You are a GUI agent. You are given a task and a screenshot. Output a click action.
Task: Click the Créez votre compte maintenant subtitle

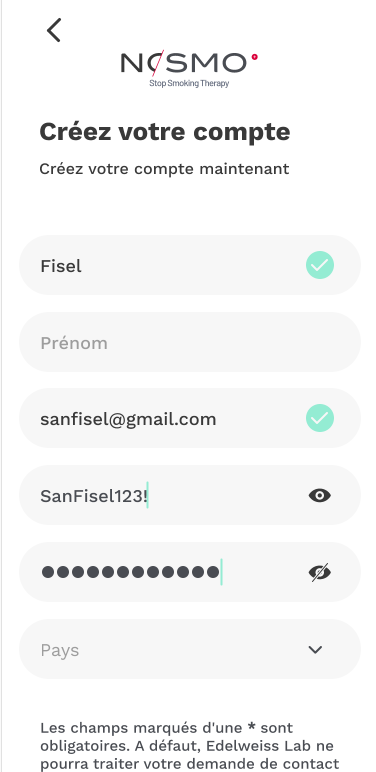coord(164,169)
